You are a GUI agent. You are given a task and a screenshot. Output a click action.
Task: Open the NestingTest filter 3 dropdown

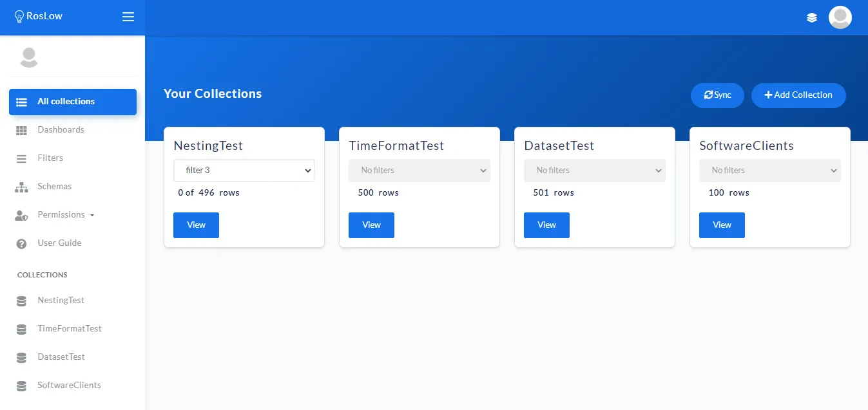click(244, 171)
